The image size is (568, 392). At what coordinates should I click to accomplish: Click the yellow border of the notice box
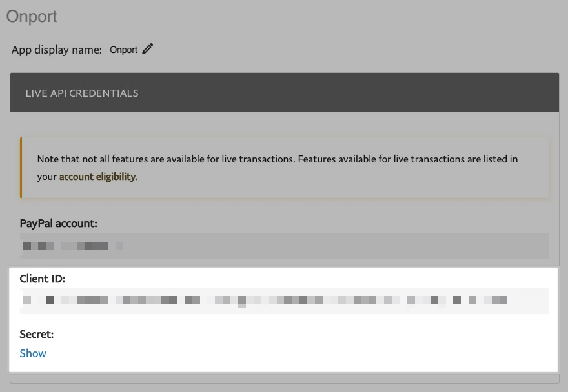[21, 167]
